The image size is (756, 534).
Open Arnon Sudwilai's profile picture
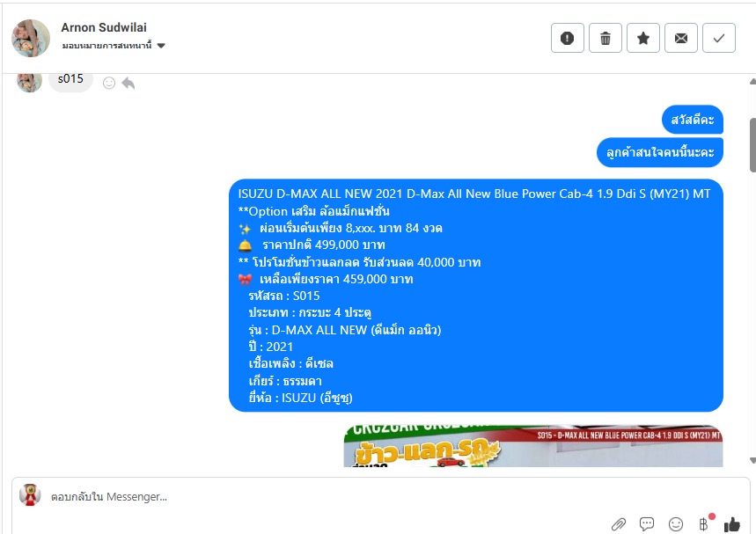(31, 38)
